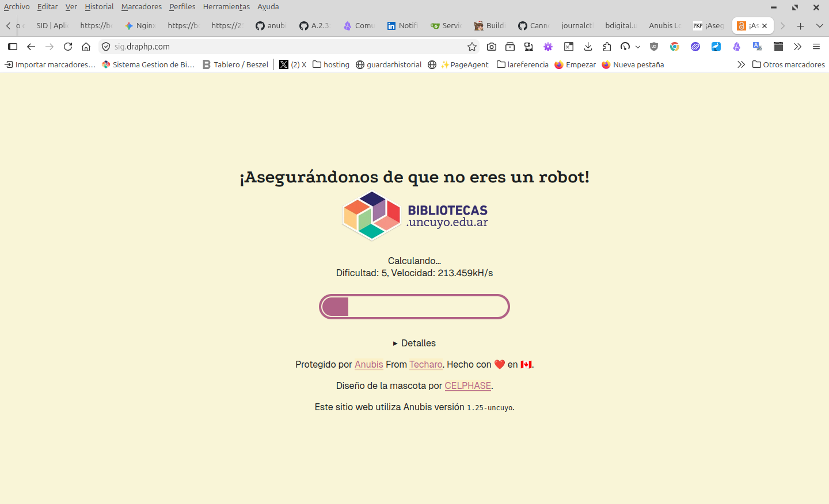
Task: Bookmark this page with the star icon
Action: pos(472,47)
